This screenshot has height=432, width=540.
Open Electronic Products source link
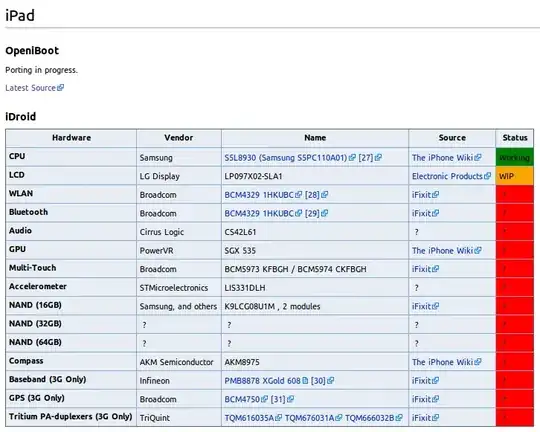pyautogui.click(x=451, y=176)
